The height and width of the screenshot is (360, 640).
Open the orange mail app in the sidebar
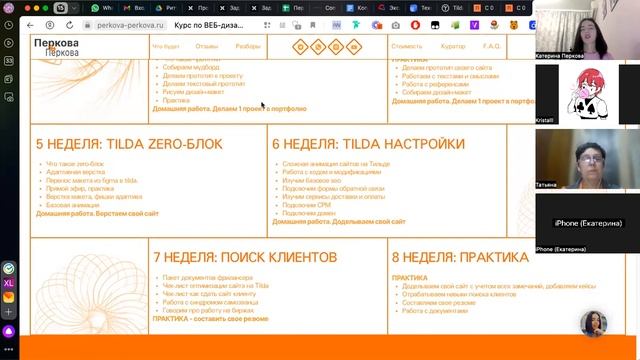pos(9,297)
